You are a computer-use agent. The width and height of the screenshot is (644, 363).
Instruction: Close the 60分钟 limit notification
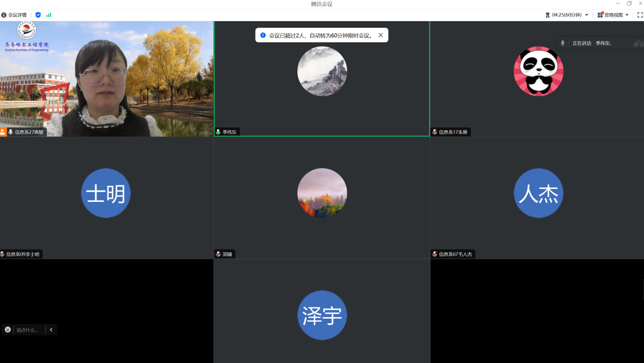coord(381,35)
